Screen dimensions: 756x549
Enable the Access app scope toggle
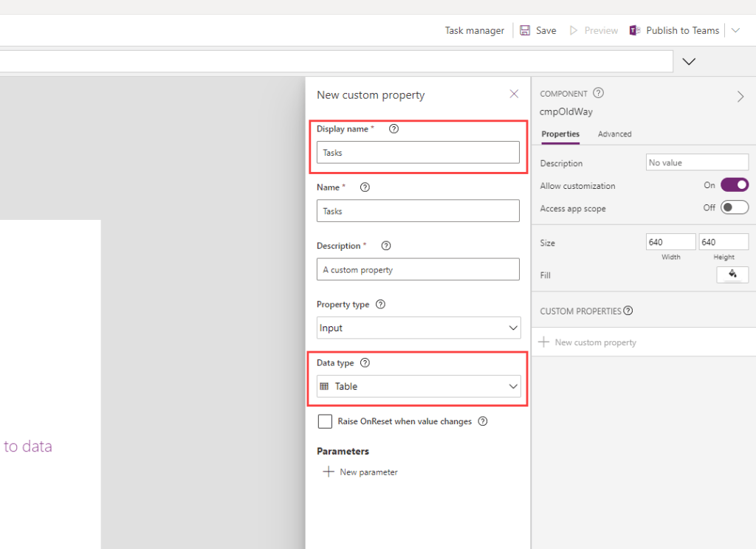735,208
